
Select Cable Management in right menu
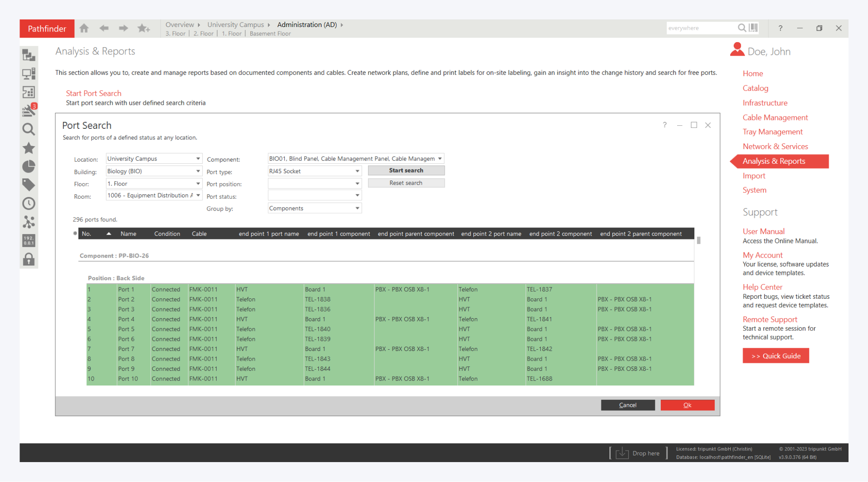tap(775, 117)
